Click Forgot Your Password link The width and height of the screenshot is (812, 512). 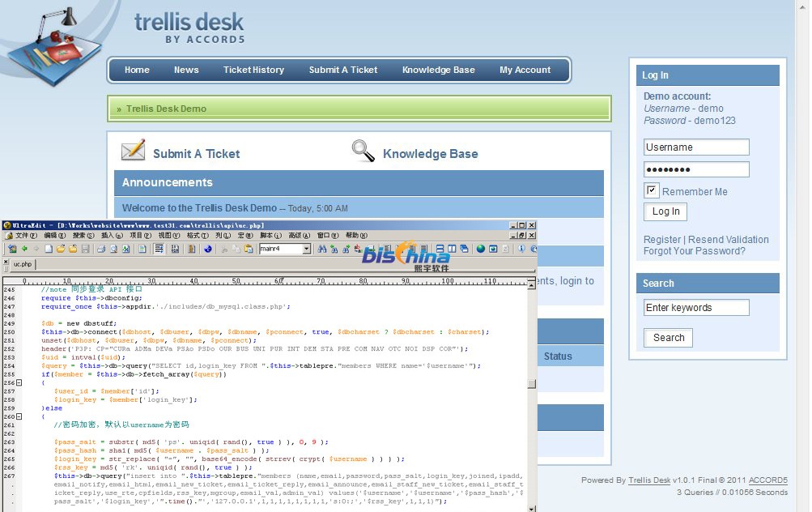click(695, 251)
